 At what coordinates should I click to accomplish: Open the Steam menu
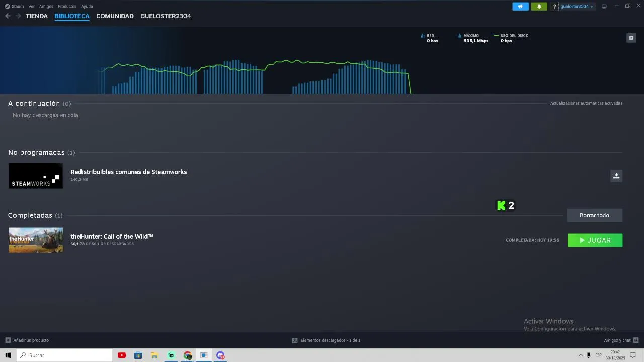pyautogui.click(x=15, y=7)
